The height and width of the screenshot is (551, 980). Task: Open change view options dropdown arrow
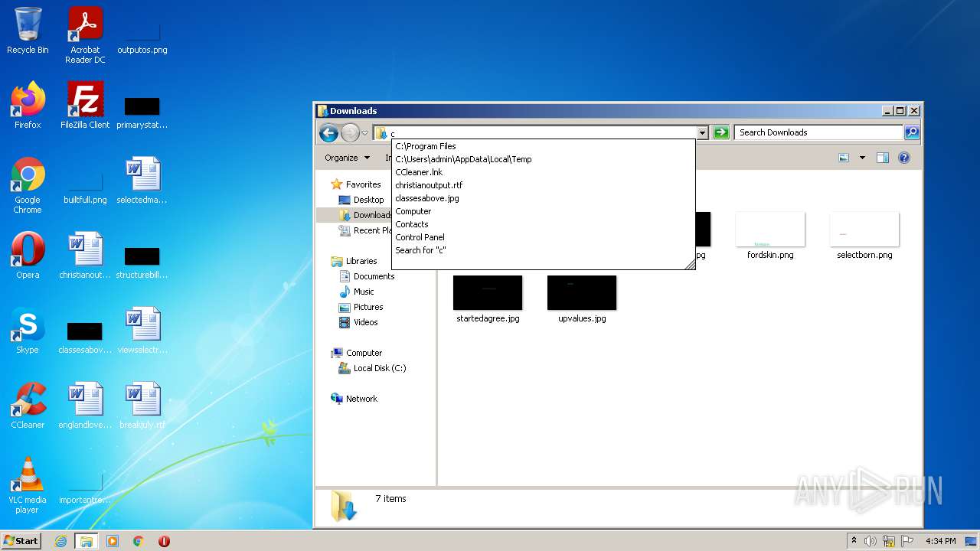coord(862,158)
